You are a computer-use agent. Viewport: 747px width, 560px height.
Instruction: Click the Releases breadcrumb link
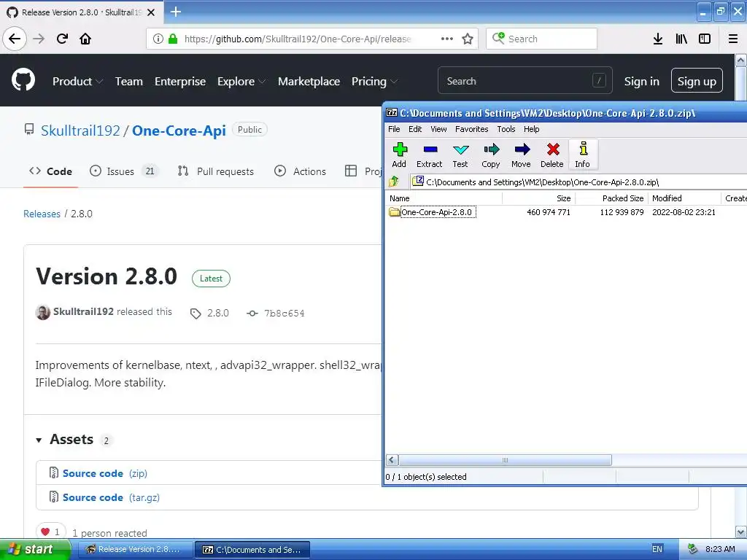(x=42, y=214)
